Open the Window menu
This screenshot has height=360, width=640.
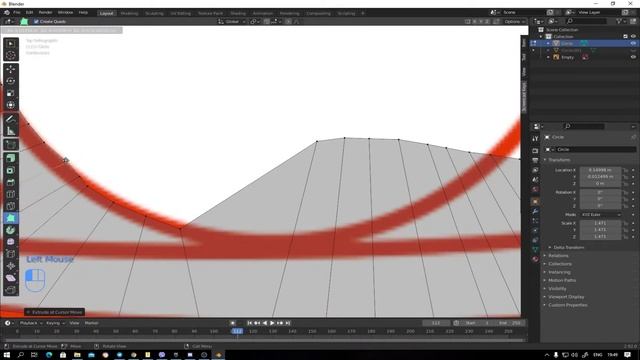click(65, 13)
